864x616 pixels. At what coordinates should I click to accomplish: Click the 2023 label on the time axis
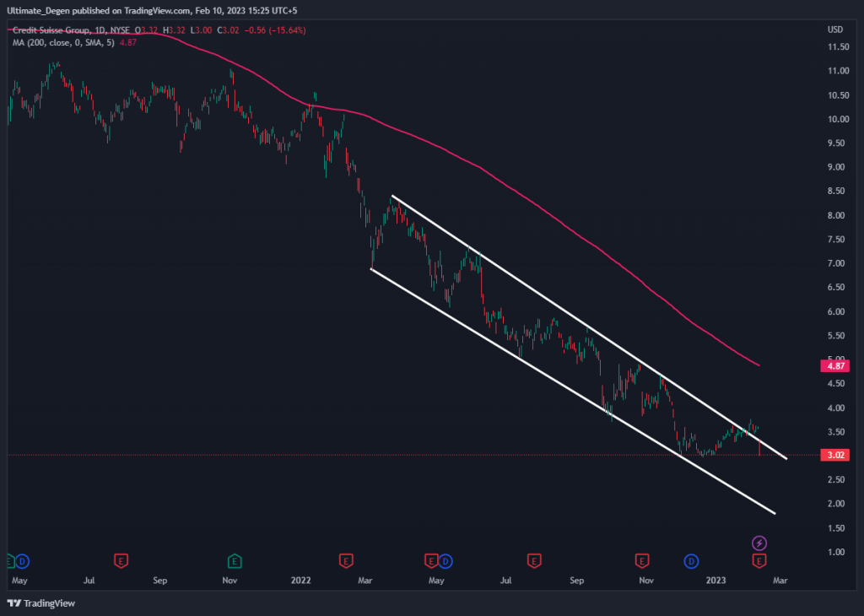coord(715,581)
